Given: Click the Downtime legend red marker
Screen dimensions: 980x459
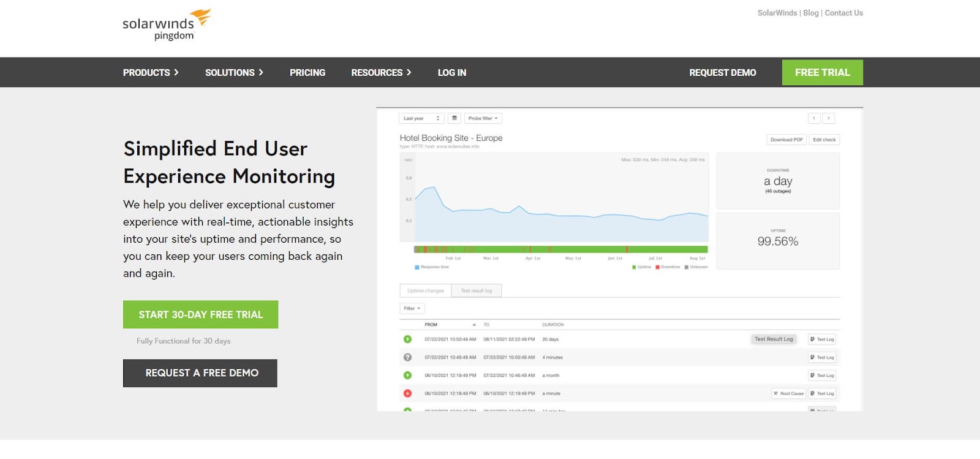Looking at the screenshot, I should point(657,267).
